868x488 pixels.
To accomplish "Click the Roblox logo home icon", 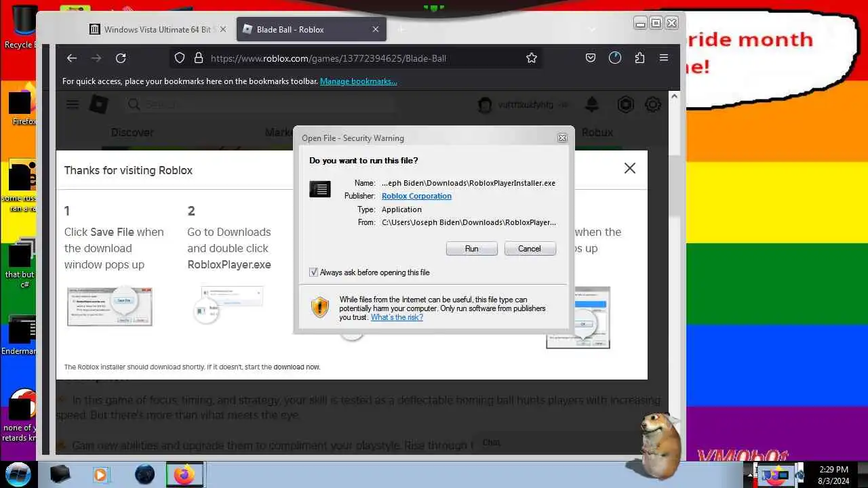I will tap(99, 104).
